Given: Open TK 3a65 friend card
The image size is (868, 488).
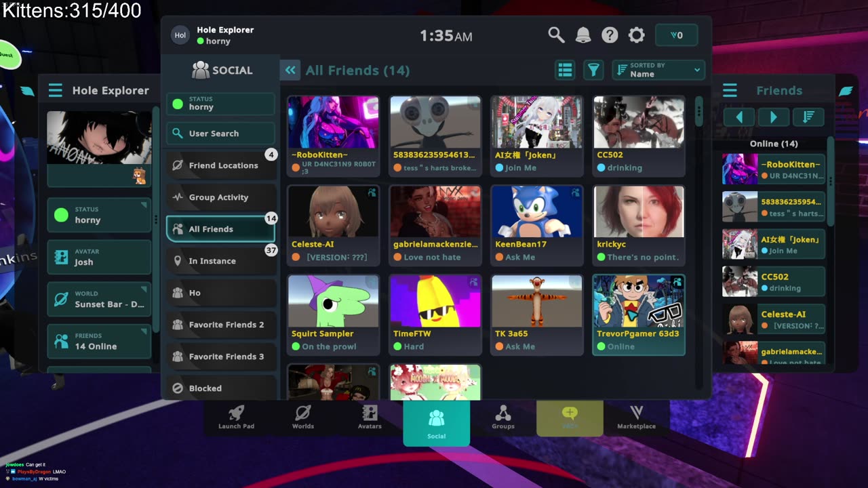Looking at the screenshot, I should [537, 314].
